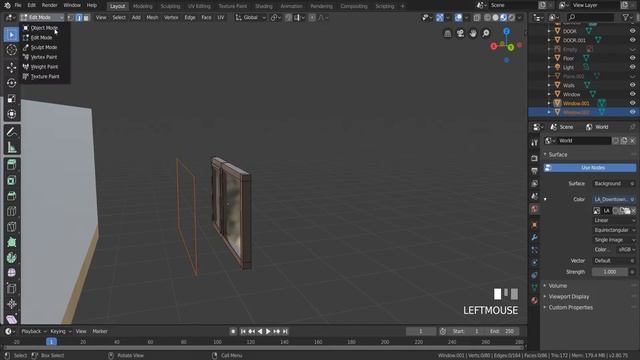Select the Select Box tool

point(11,35)
